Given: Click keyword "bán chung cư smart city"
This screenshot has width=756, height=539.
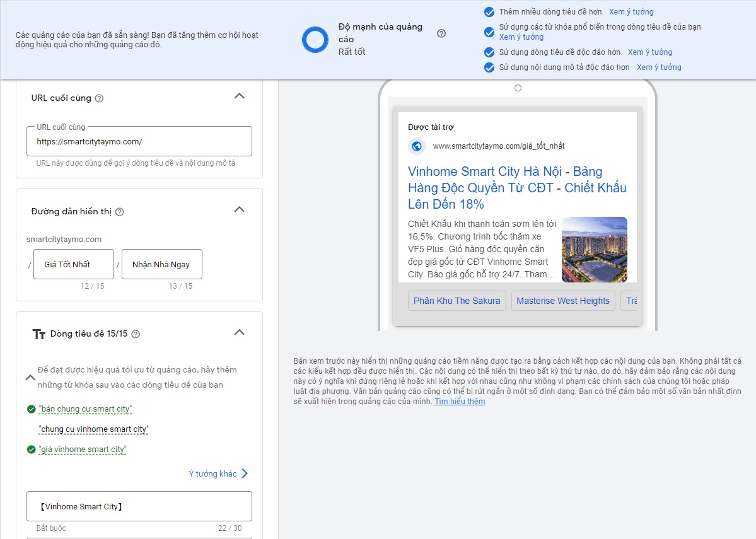Looking at the screenshot, I should (85, 409).
